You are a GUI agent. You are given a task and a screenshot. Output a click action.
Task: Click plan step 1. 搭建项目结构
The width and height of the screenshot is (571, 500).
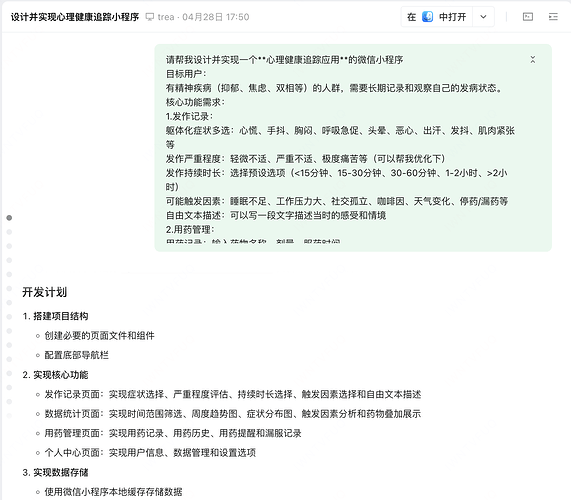pos(55,316)
